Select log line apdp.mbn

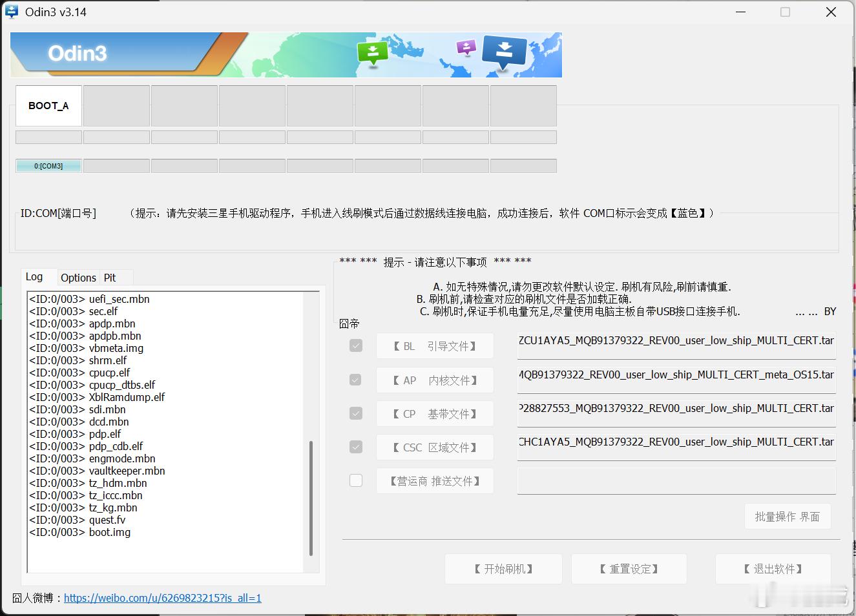(82, 323)
